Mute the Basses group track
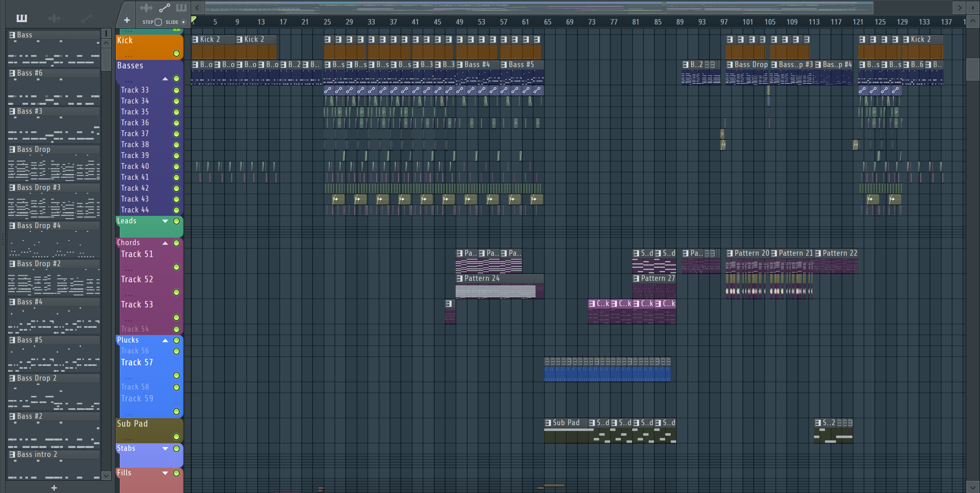Image resolution: width=980 pixels, height=493 pixels. coord(176,78)
